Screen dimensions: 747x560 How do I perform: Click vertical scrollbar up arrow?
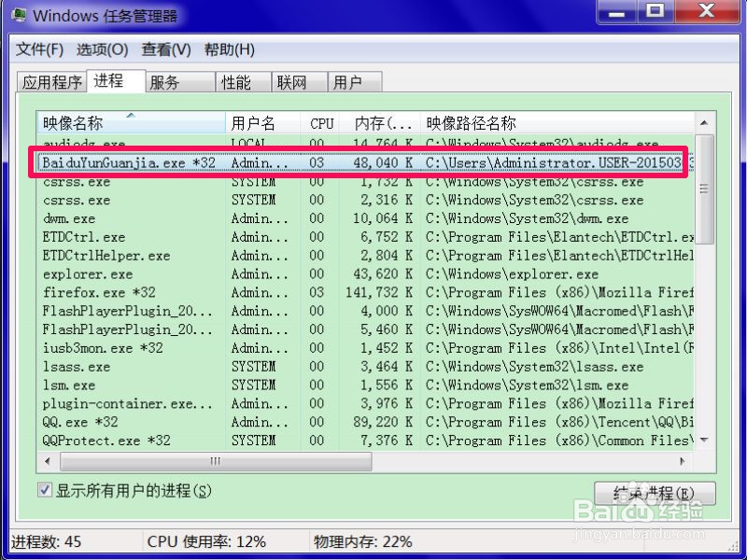click(x=705, y=123)
